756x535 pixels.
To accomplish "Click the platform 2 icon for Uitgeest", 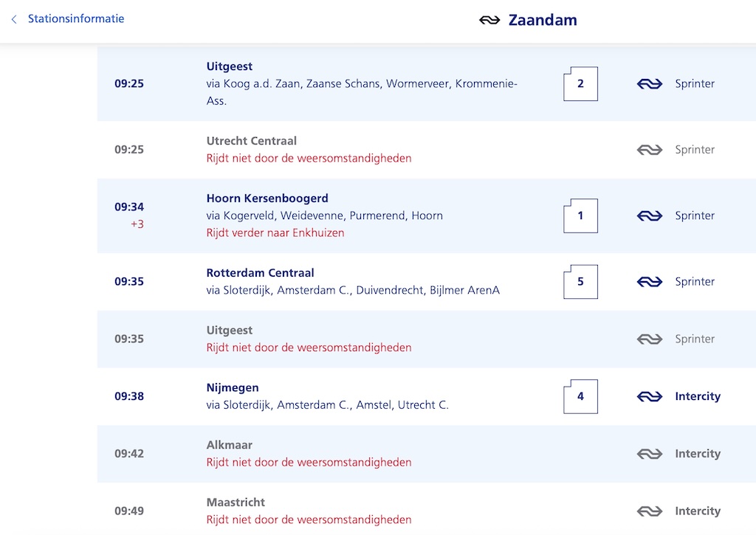I will (580, 83).
